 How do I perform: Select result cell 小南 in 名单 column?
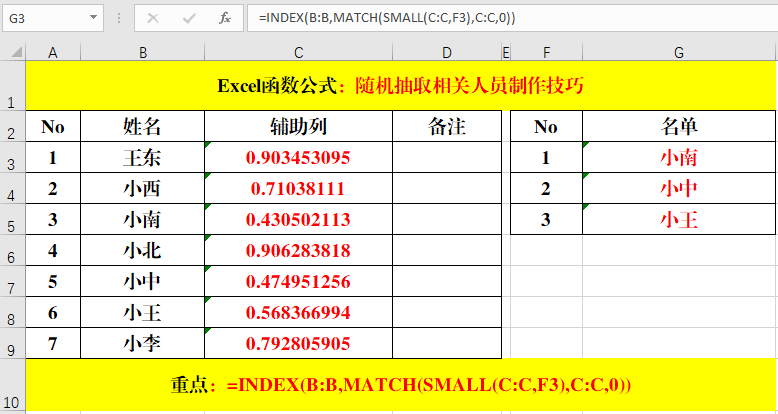click(679, 157)
